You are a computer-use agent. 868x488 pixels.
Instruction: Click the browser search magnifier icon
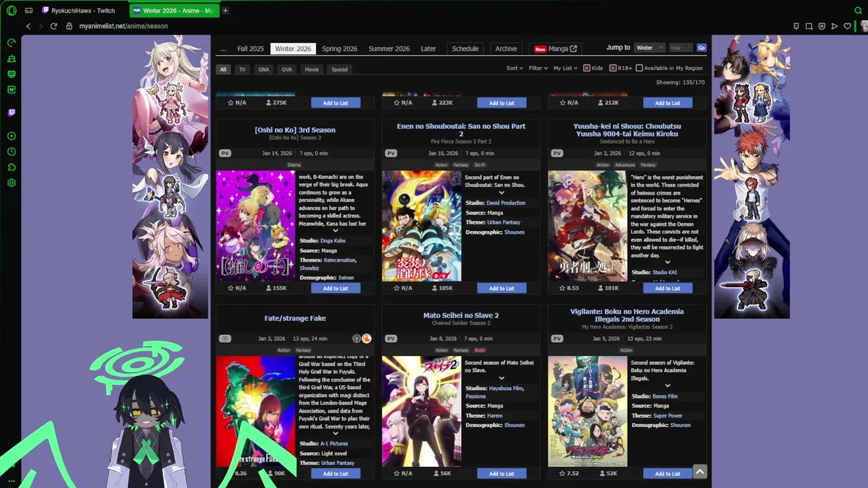point(858,10)
